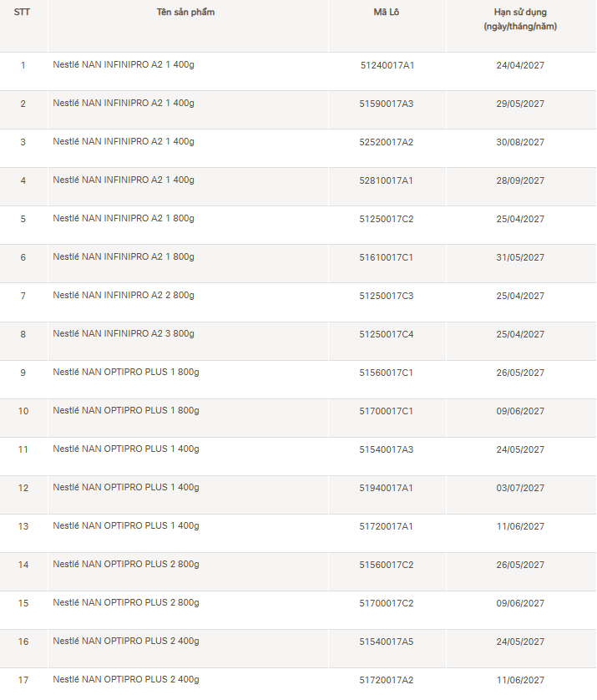Click the expiry date 31/05/2027
Image resolution: width=597 pixels, height=700 pixels.
pyautogui.click(x=520, y=257)
